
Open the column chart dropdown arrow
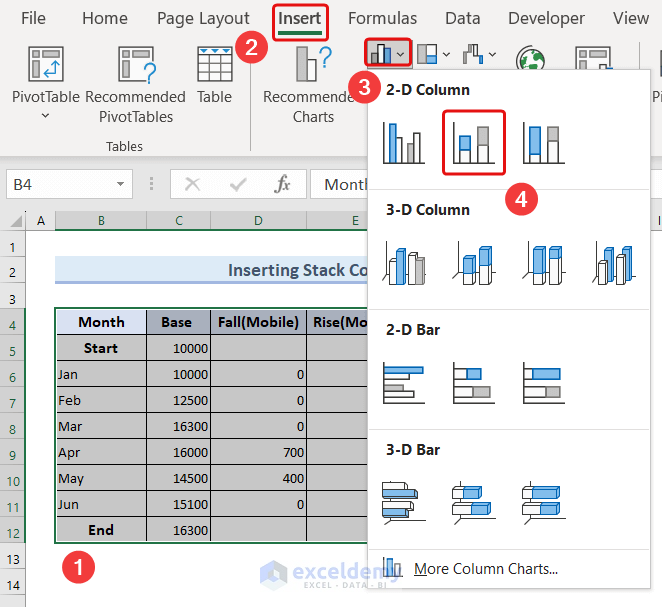pos(401,54)
